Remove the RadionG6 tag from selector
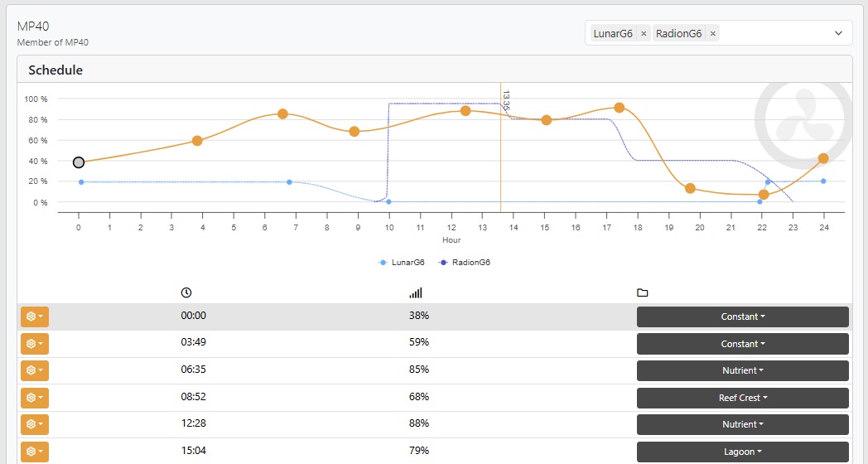This screenshot has width=868, height=464. [713, 34]
